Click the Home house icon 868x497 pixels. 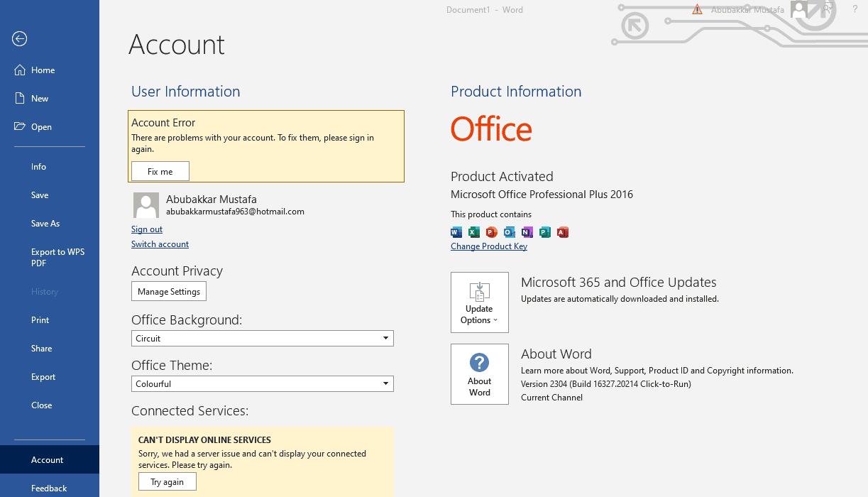click(20, 70)
